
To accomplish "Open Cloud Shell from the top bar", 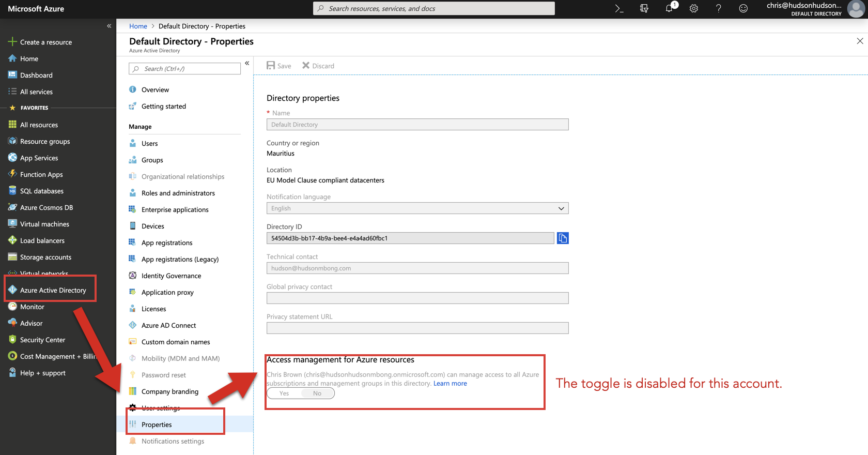I will (x=619, y=8).
